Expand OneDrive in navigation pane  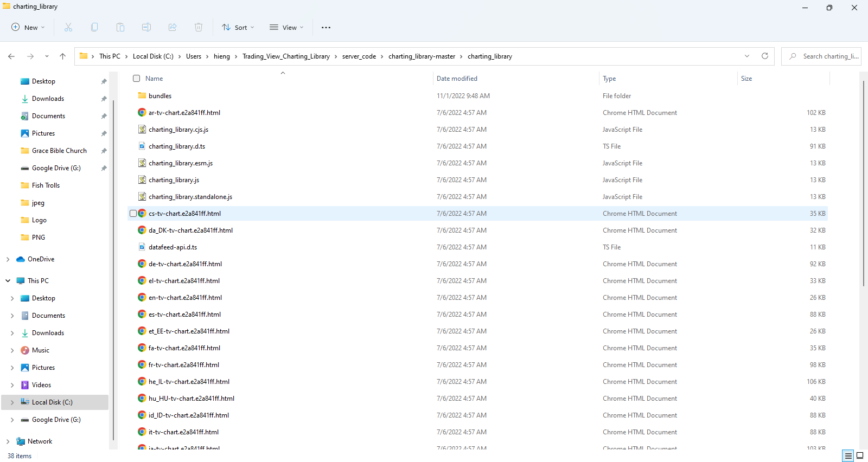[x=8, y=259]
